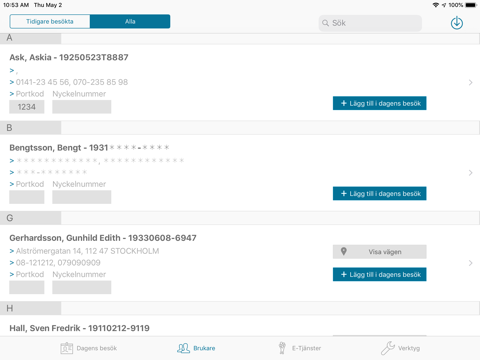
Task: Expand Ask, Askia details chevron
Action: click(470, 82)
